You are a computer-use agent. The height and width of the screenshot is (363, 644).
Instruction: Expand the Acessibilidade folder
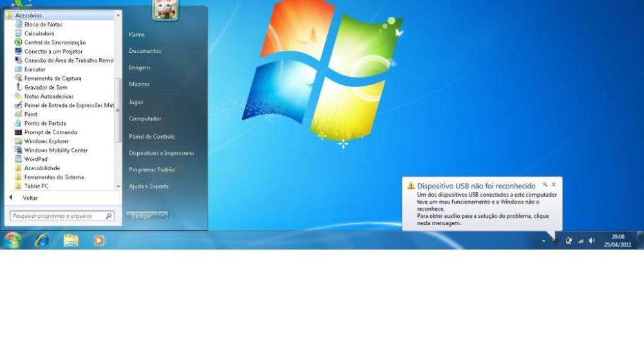42,168
